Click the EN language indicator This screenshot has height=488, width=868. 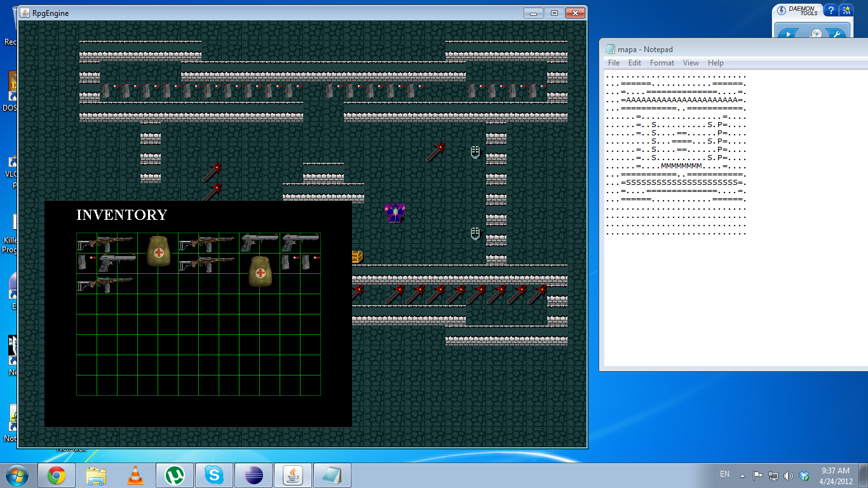(x=724, y=474)
